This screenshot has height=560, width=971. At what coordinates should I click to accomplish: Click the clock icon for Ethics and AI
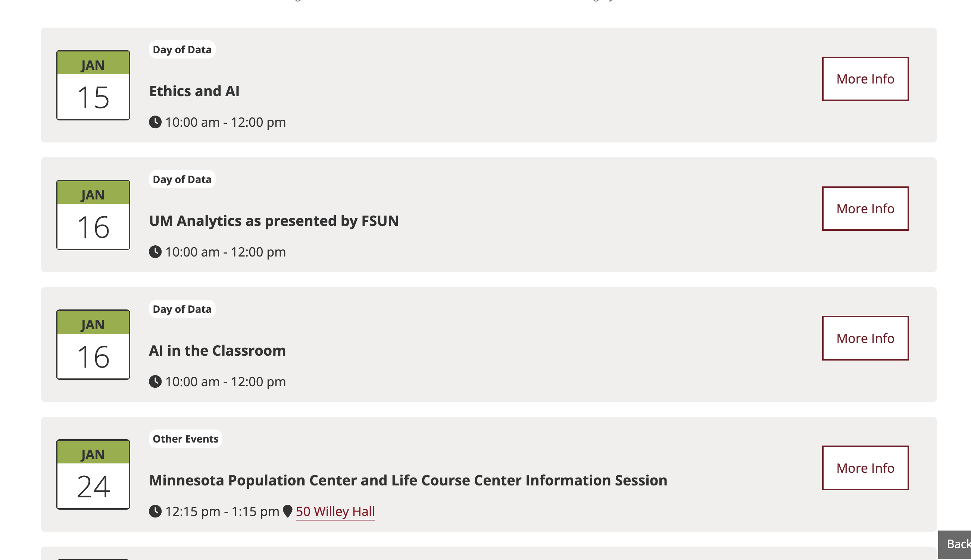point(155,122)
